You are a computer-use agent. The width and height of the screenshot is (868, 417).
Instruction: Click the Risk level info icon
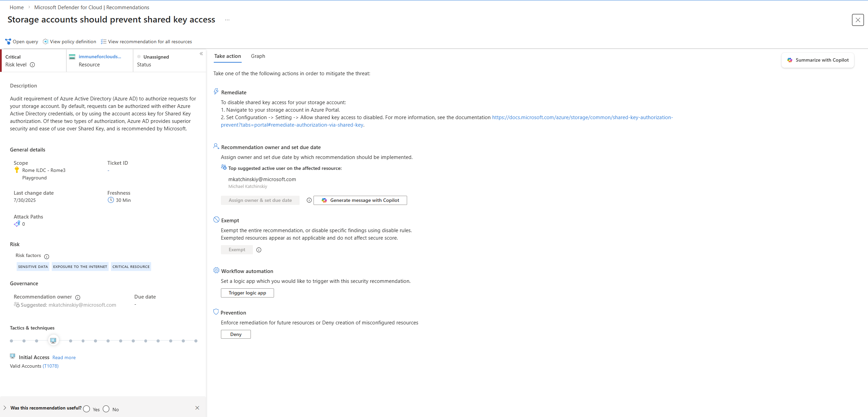tap(32, 65)
